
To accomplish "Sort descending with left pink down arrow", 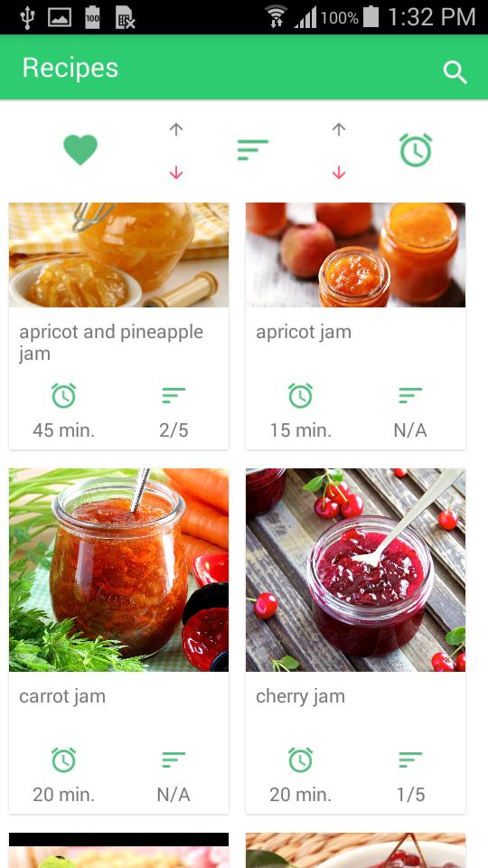I will coord(176,173).
